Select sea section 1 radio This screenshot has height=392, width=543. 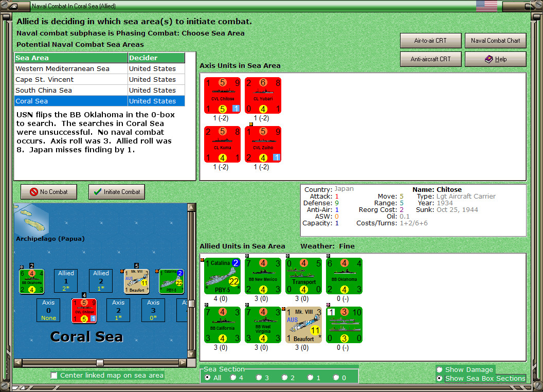pyautogui.click(x=311, y=378)
